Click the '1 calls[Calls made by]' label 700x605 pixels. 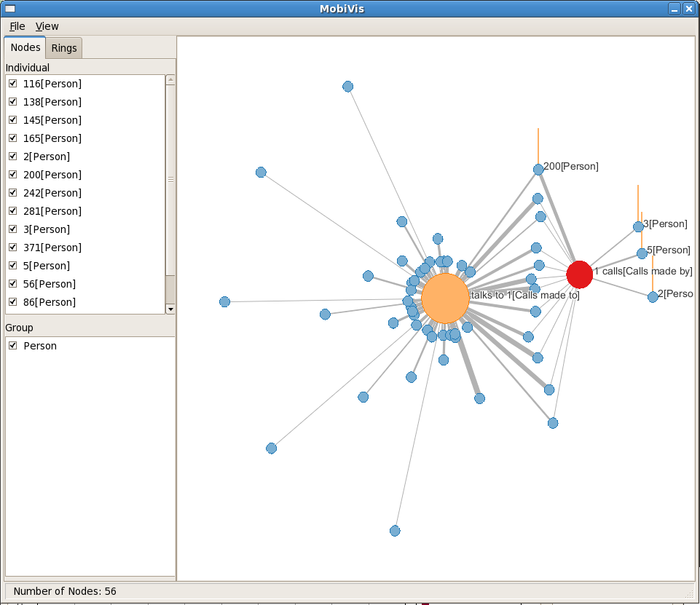643,272
